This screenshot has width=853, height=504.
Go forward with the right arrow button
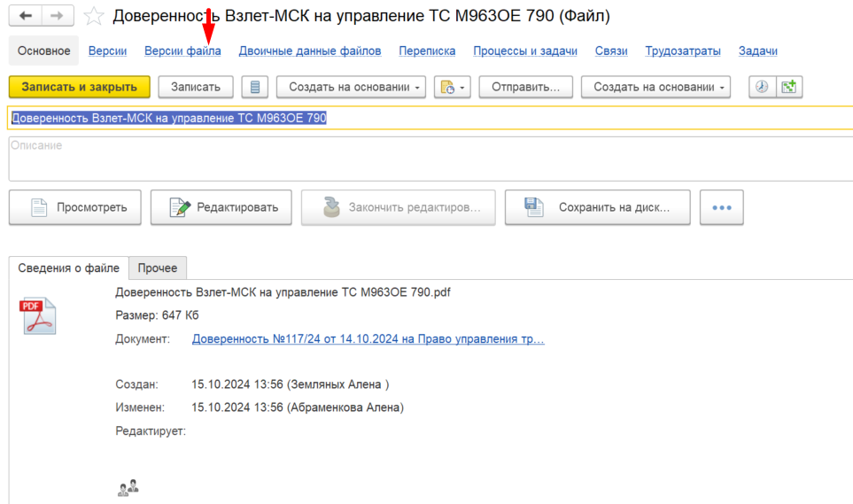[x=57, y=16]
